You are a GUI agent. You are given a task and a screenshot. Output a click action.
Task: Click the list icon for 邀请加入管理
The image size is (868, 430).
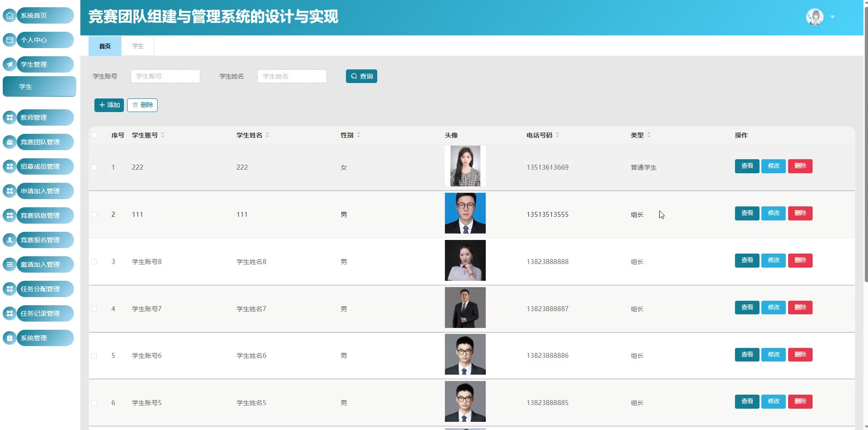[10, 264]
